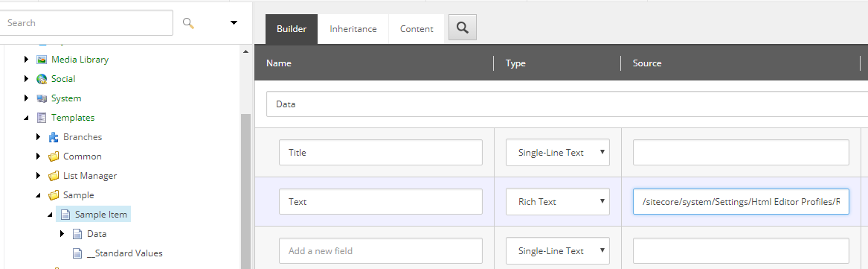Screen dimensions: 868x269
Task: Select the Sample folder tree item
Action: click(79, 195)
